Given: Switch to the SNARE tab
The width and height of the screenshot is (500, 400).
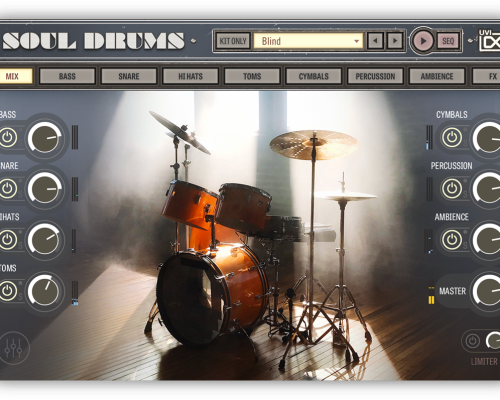Looking at the screenshot, I should [x=129, y=76].
